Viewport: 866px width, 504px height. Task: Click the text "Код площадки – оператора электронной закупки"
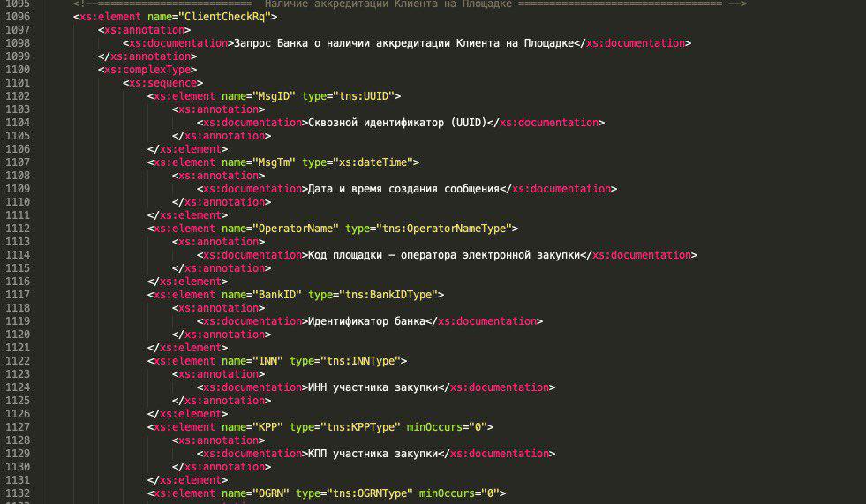(x=444, y=255)
